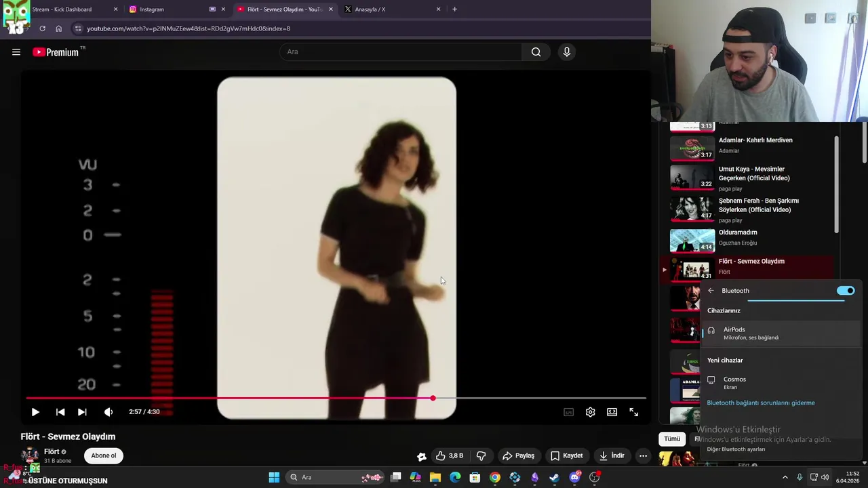Viewport: 868px width, 488px height.
Task: Click system tray microphone icon
Action: pos(800,477)
